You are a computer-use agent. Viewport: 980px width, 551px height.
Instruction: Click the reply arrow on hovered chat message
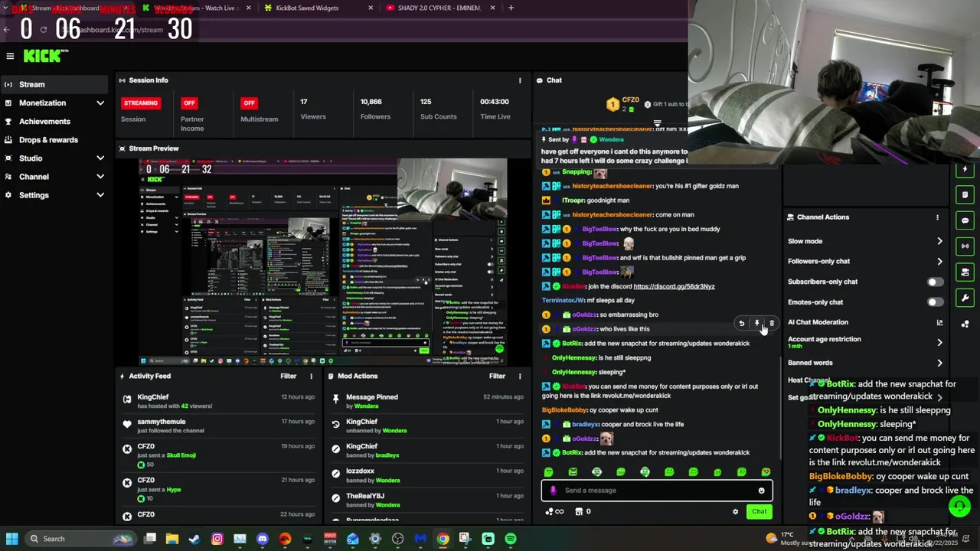(x=741, y=324)
